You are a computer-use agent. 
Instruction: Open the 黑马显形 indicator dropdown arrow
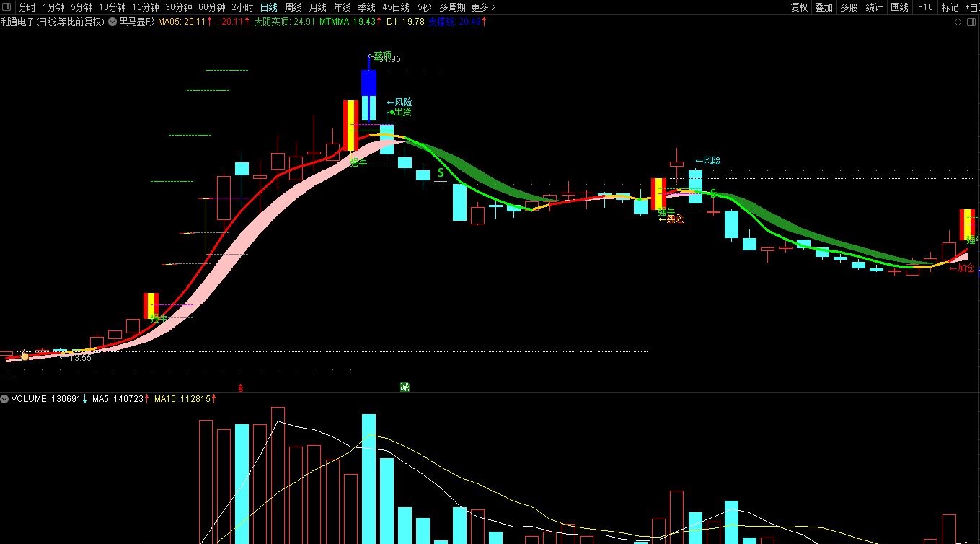point(113,22)
